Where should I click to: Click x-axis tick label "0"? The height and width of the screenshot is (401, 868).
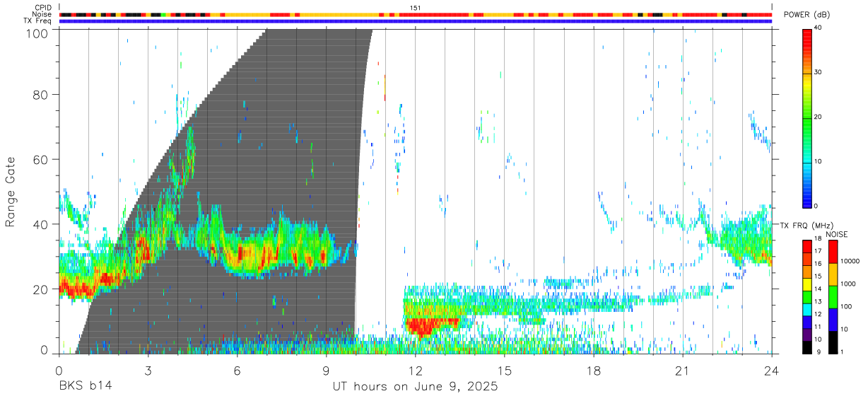pyautogui.click(x=59, y=370)
